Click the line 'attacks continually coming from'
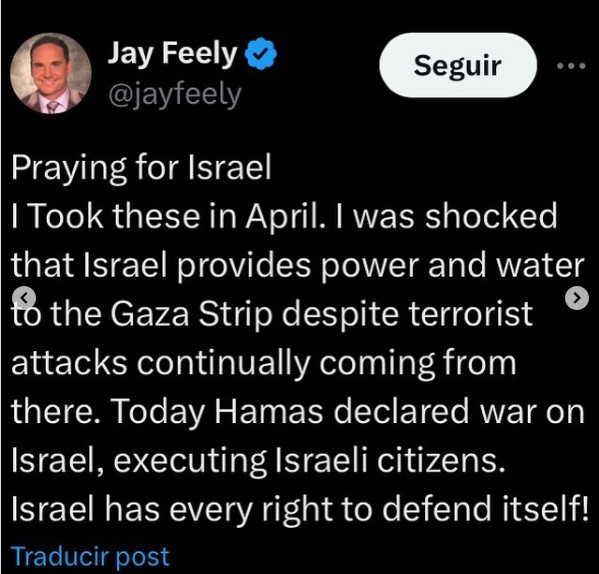This screenshot has height=574, width=599. click(264, 363)
